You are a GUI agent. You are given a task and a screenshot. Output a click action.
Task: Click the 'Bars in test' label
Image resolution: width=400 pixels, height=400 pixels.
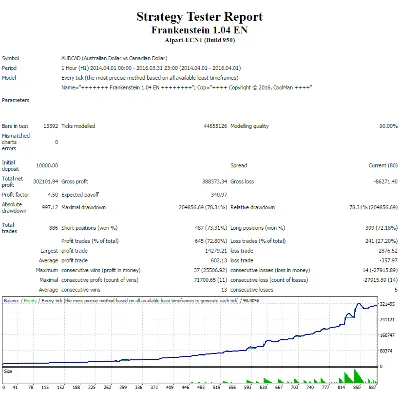click(x=15, y=126)
